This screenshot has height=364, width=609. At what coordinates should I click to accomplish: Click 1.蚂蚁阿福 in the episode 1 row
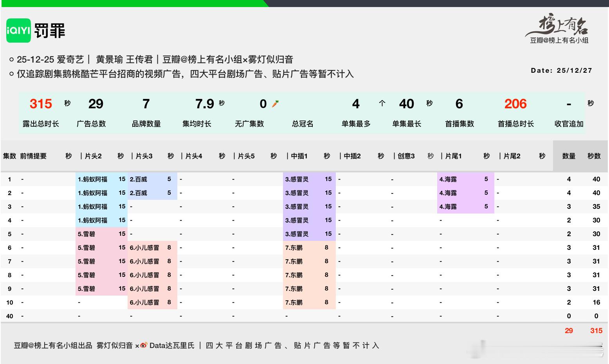point(92,179)
